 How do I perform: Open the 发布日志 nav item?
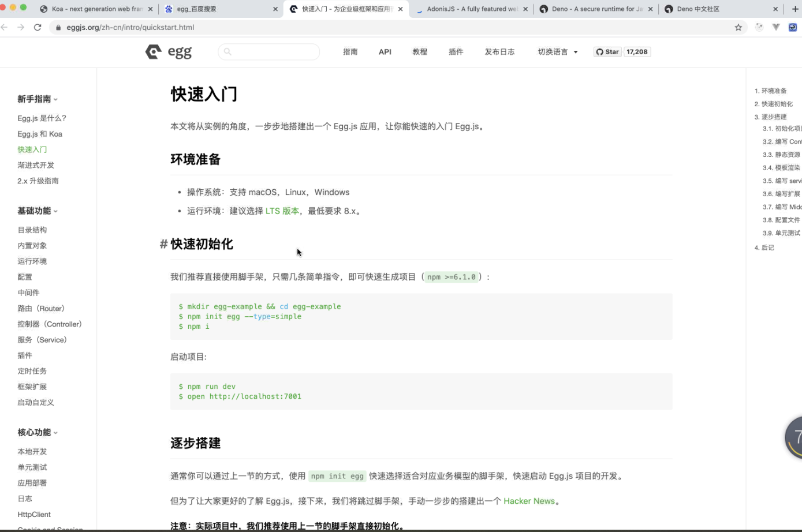(x=499, y=52)
